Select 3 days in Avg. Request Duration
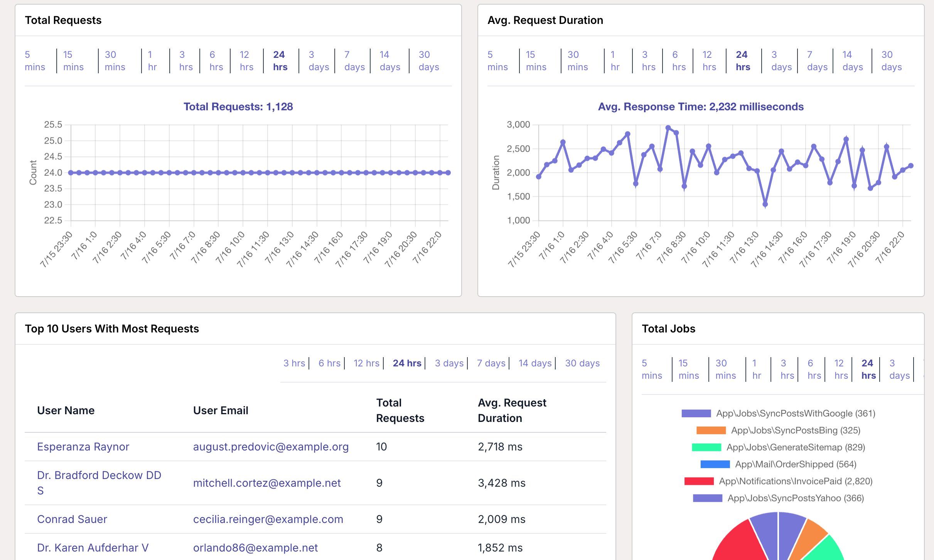This screenshot has width=934, height=560. 782,61
